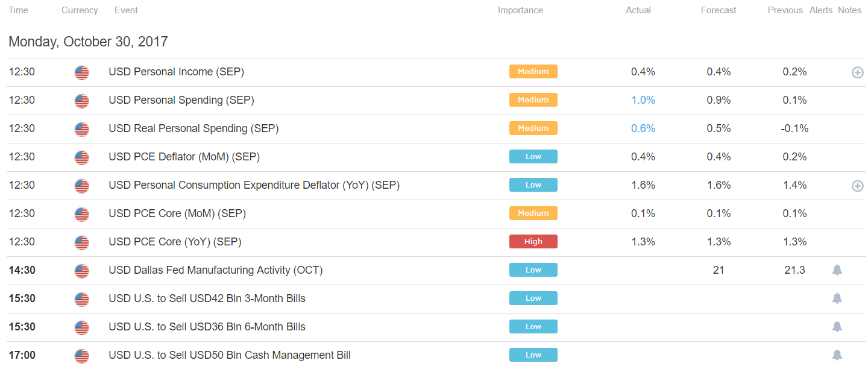Click blue 1.0% actual value for Personal Spending
Image resolution: width=868 pixels, height=372 pixels.
643,100
